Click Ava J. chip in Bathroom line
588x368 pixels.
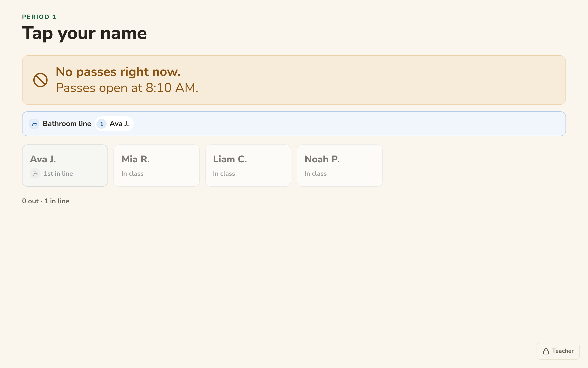[x=114, y=124]
